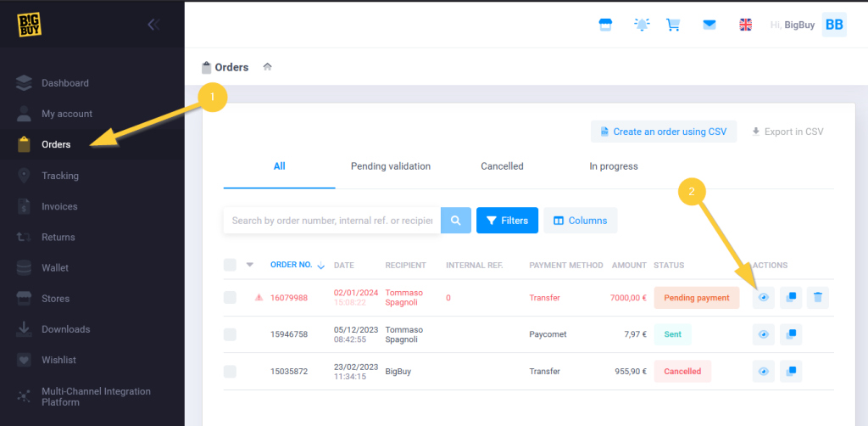868x426 pixels.
Task: Select the checkbox for order 15035872
Action: [231, 371]
